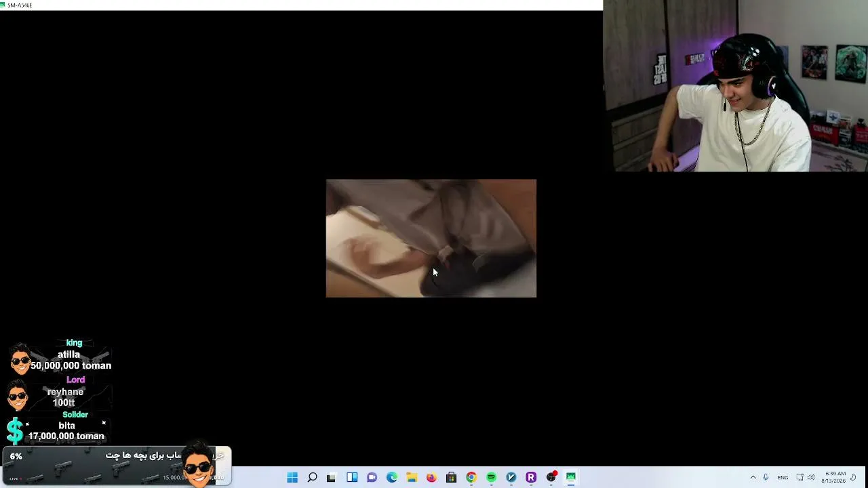Open the purple R app in taskbar

click(x=531, y=477)
